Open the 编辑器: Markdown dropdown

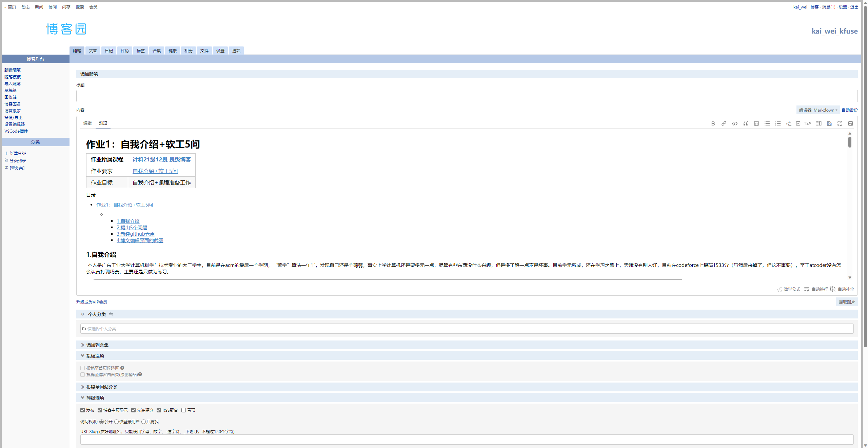point(818,110)
